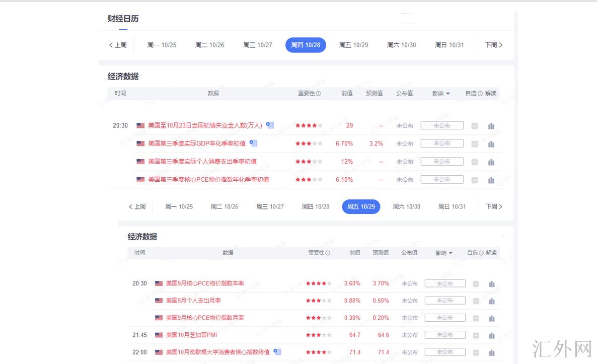597x364 pixels.
Task: Toggle 自选 for 美国至10月23日当周初请失业金人数
Action: pyautogui.click(x=474, y=126)
